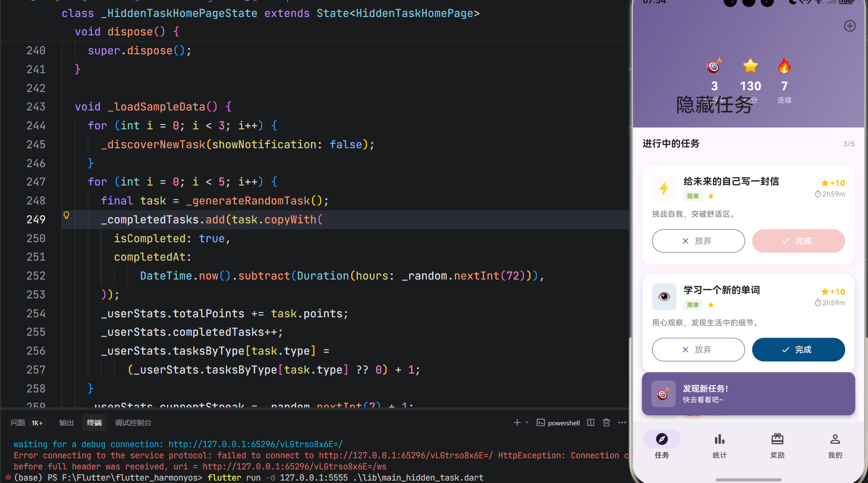Click the 1K+ problems count badge
The height and width of the screenshot is (483, 868).
point(37,423)
